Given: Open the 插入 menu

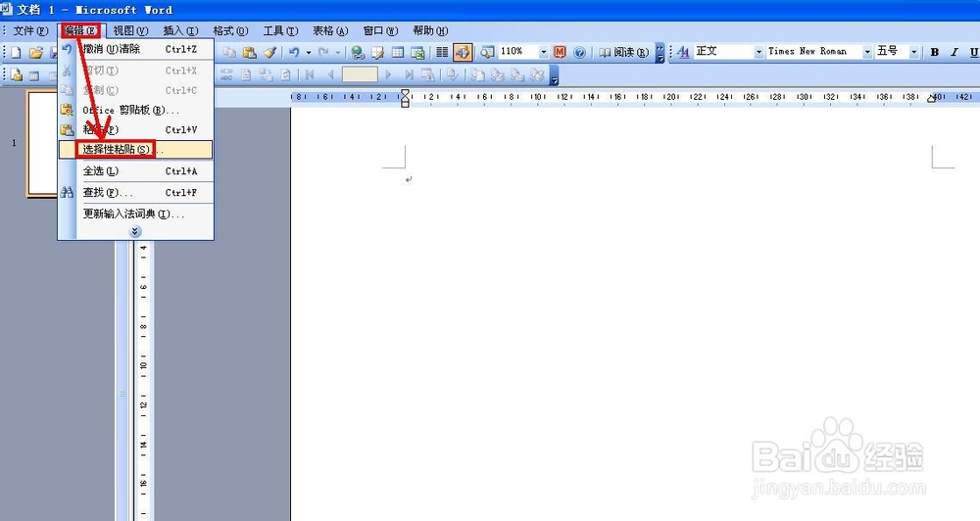Looking at the screenshot, I should 180,30.
